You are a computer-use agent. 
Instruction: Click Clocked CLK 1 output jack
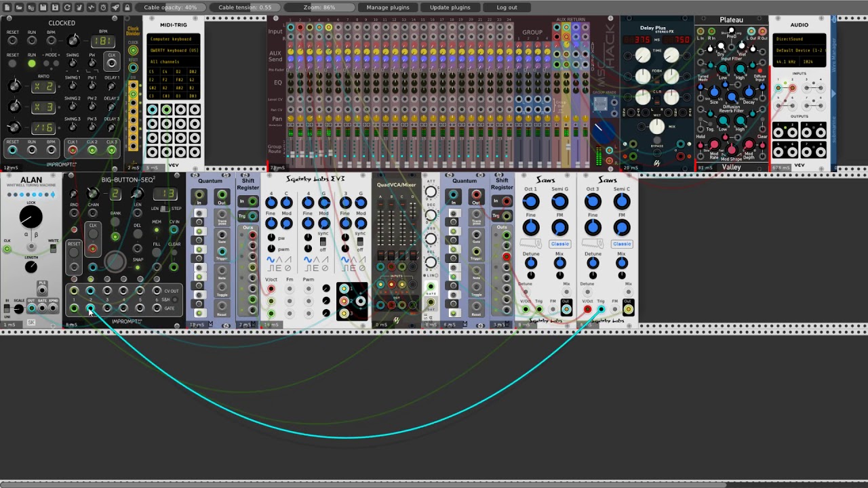coord(73,150)
